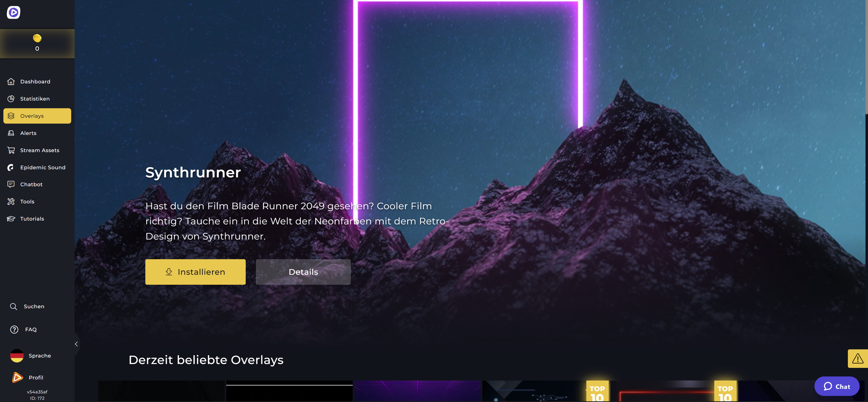Viewport: 868px width, 402px height.
Task: Select Overlays in the navigation
Action: (x=32, y=115)
